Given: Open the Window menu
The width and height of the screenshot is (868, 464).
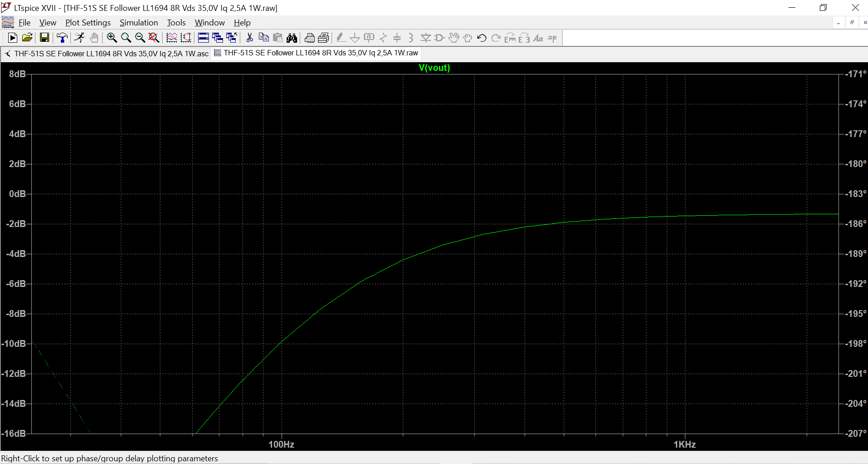Looking at the screenshot, I should pos(210,23).
